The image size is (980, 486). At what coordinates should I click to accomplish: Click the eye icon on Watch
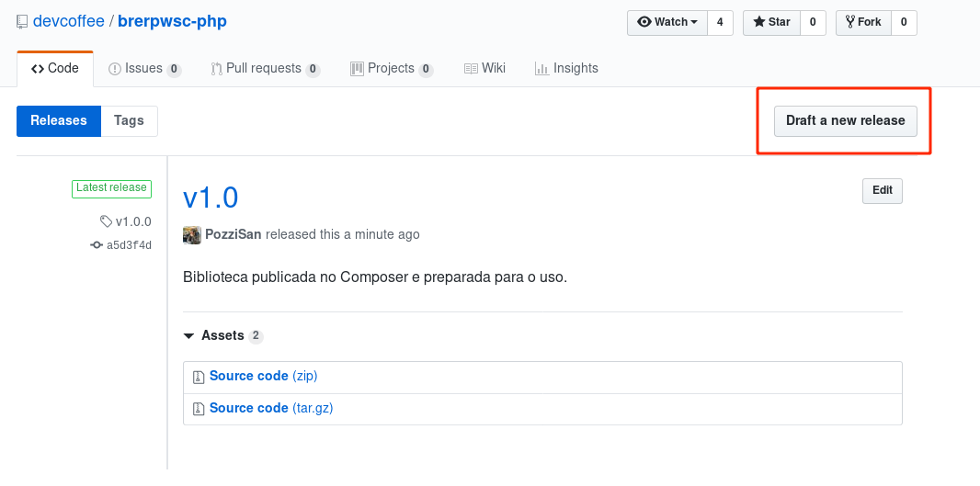click(x=644, y=22)
